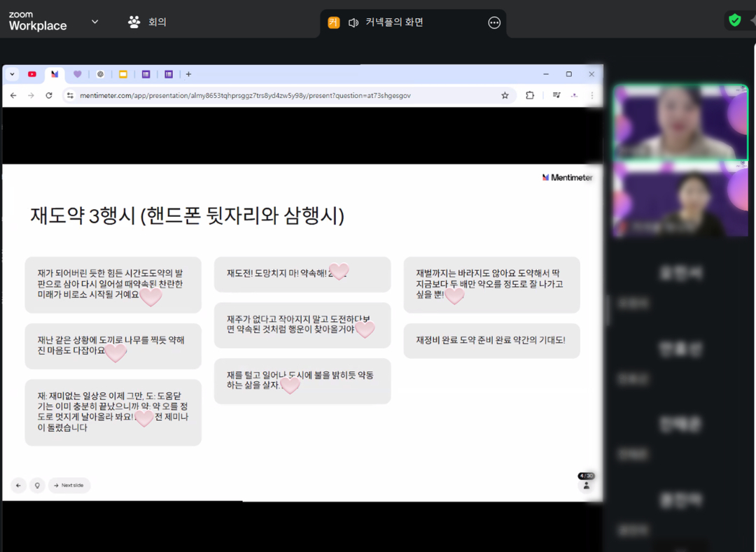Click the lightbulb icon in Mentimeter
Viewport: 756px width, 552px height.
pos(36,485)
